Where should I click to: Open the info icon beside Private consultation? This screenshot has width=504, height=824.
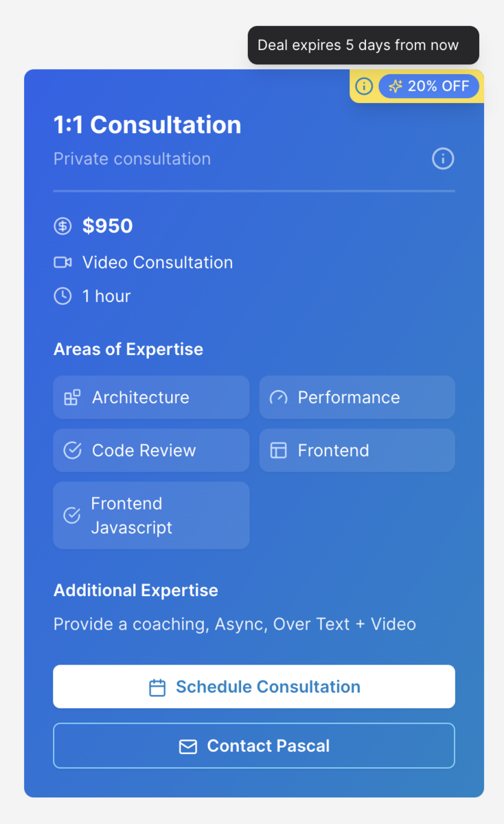click(x=443, y=159)
